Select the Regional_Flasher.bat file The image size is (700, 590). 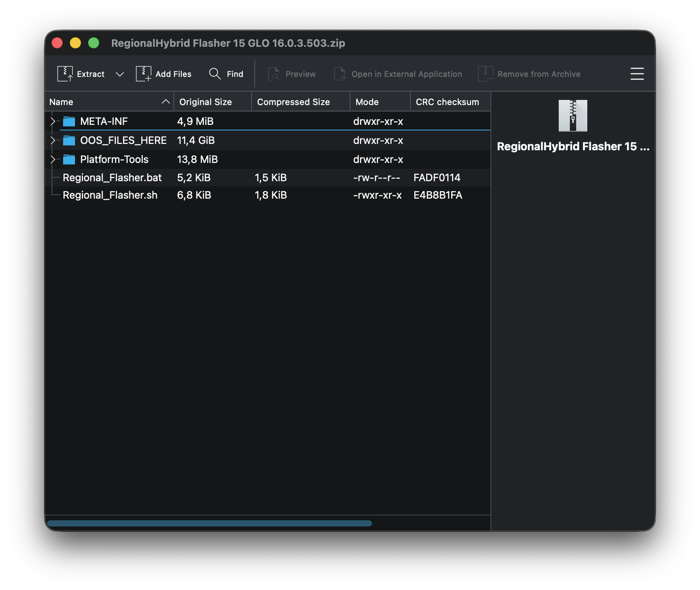112,178
